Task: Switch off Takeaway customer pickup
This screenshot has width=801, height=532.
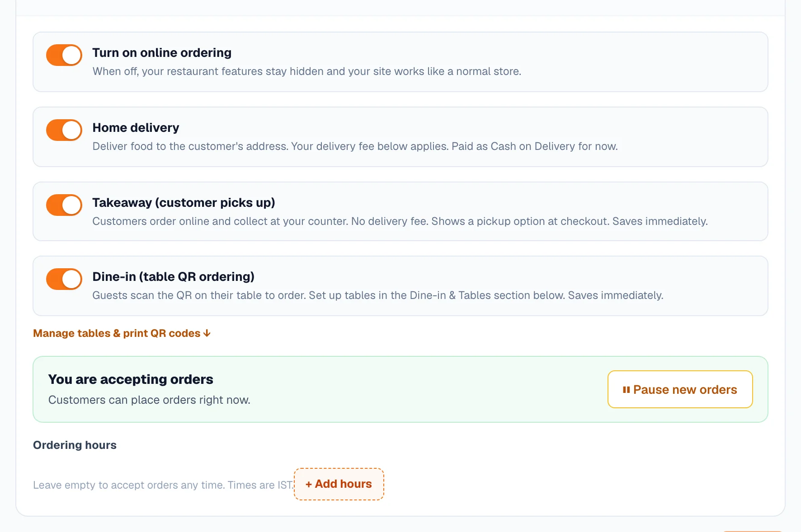Action: [x=64, y=205]
